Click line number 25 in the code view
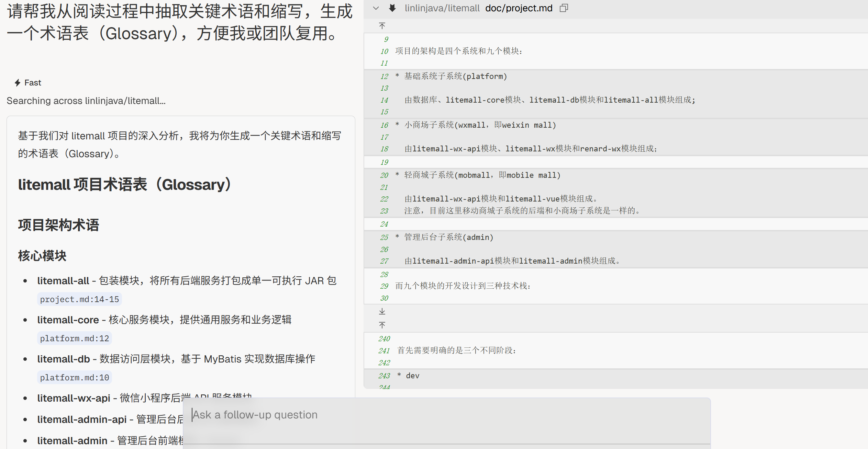 [384, 237]
